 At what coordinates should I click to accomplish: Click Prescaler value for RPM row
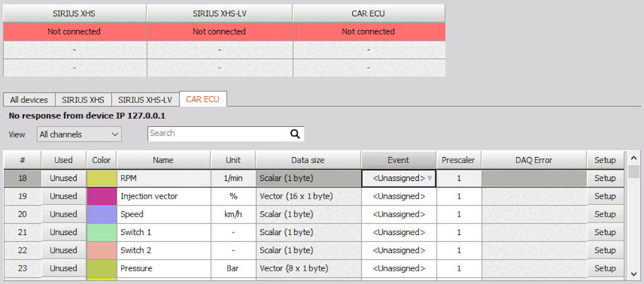(458, 178)
